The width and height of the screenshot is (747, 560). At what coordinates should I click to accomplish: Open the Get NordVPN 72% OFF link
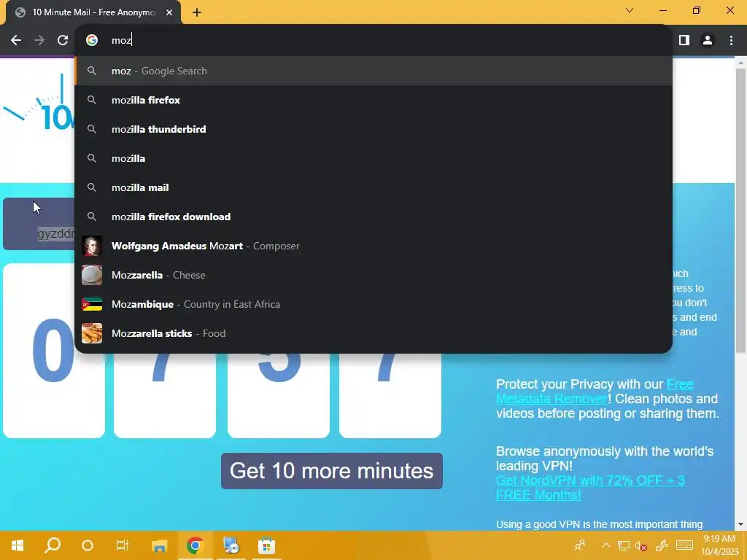pyautogui.click(x=590, y=488)
